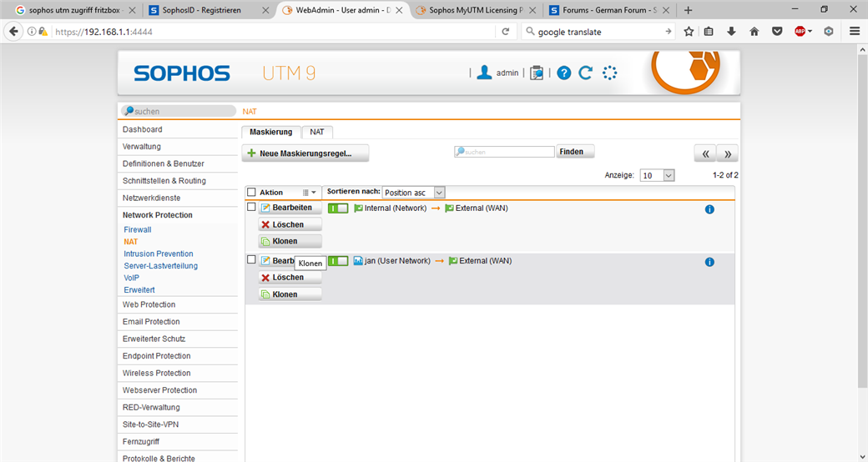Open Erweitert under Network Protection
The image size is (868, 462).
(139, 290)
